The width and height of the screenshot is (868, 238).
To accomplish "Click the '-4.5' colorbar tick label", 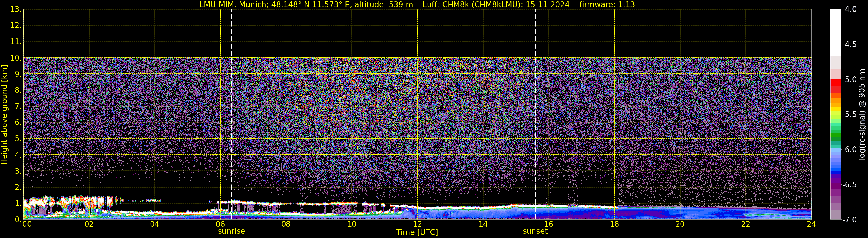I will click(849, 44).
